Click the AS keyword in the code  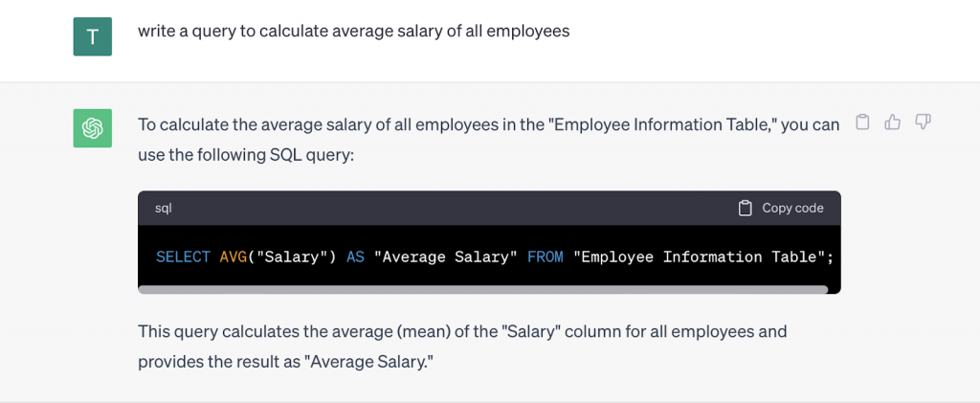pos(355,257)
